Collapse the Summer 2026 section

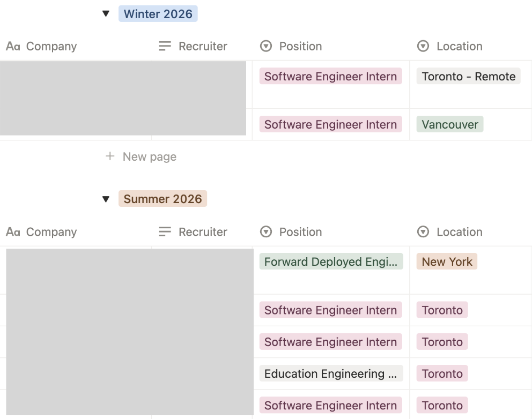(x=106, y=199)
